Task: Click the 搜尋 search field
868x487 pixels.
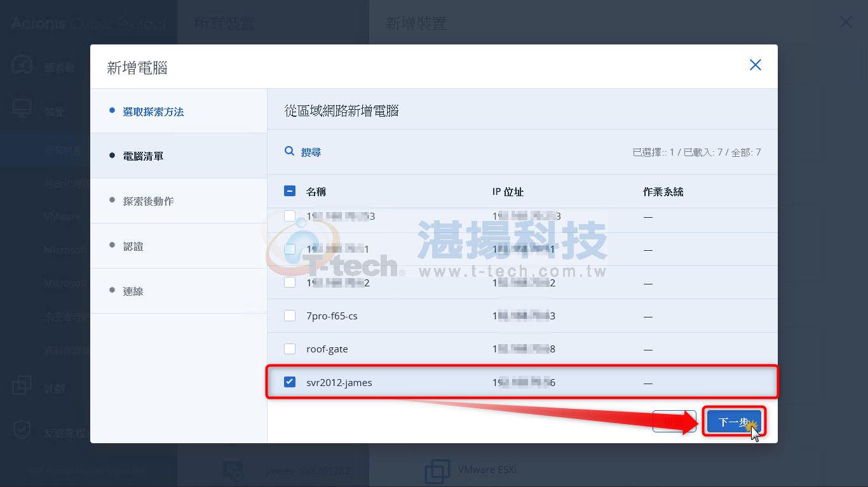Action: coord(311,152)
